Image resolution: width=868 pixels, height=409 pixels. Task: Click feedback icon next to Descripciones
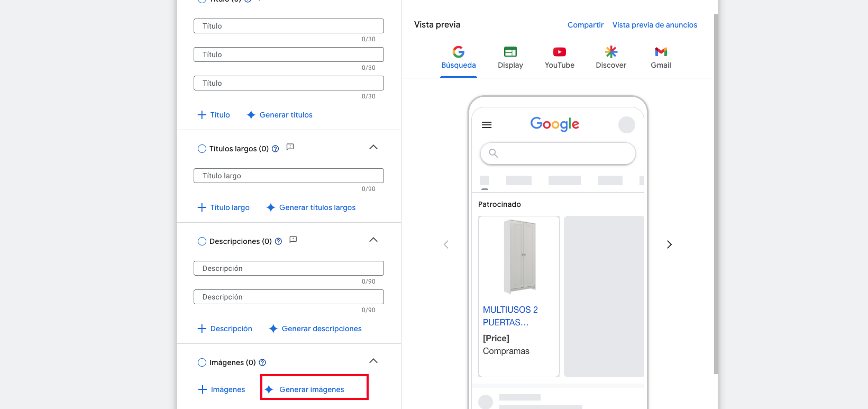click(x=293, y=240)
